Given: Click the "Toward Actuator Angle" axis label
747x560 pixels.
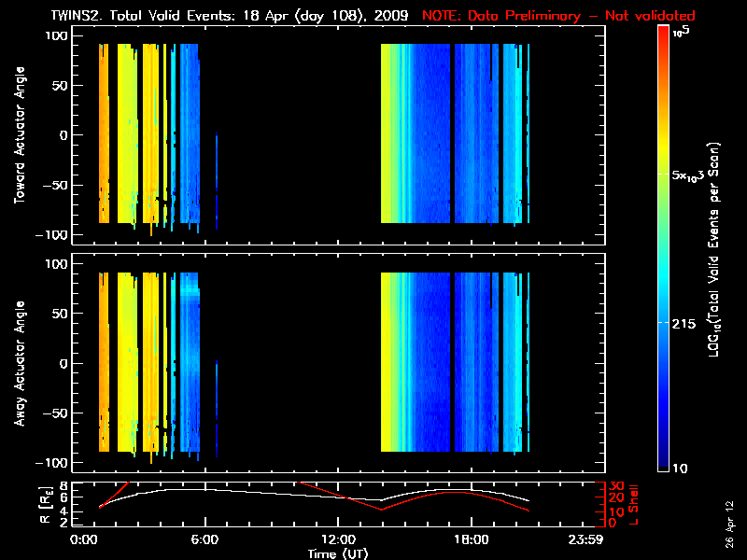Looking at the screenshot, I should (x=19, y=135).
